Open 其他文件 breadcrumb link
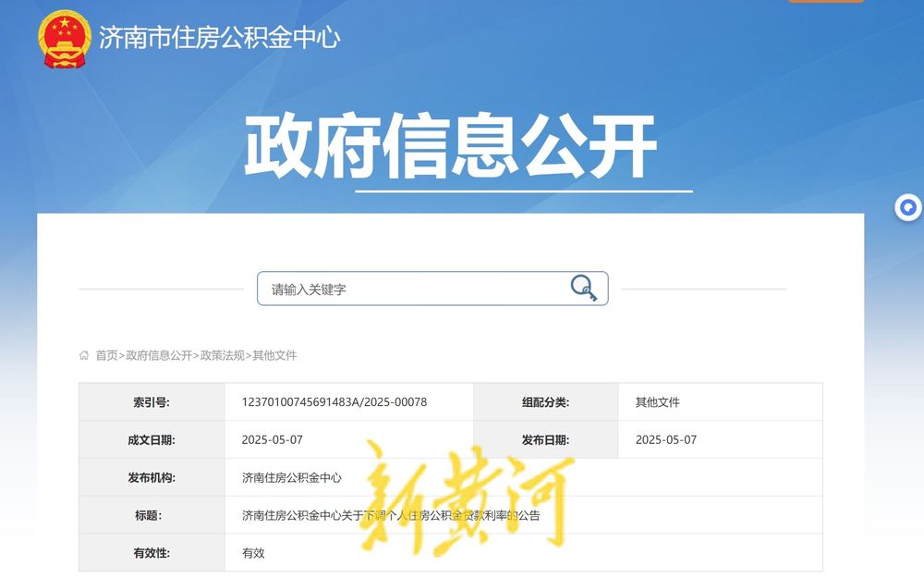 pyautogui.click(x=274, y=355)
